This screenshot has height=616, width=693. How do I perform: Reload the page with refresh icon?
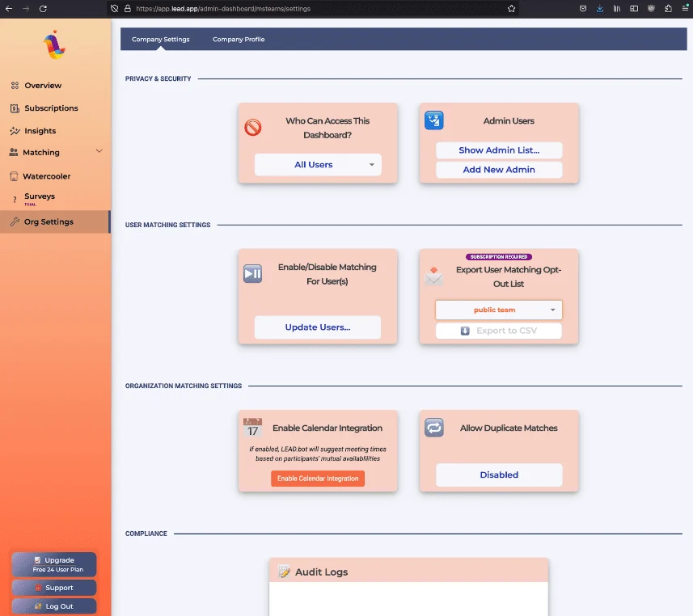tap(43, 8)
